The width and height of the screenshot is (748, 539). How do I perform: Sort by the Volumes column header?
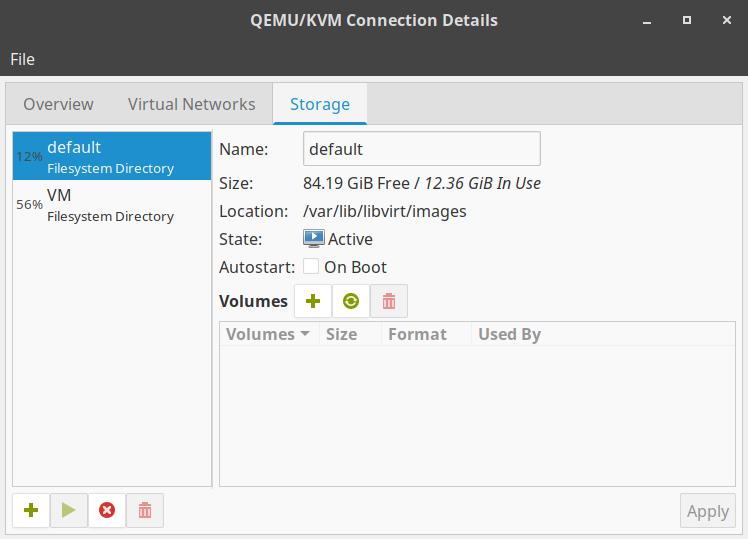(267, 334)
